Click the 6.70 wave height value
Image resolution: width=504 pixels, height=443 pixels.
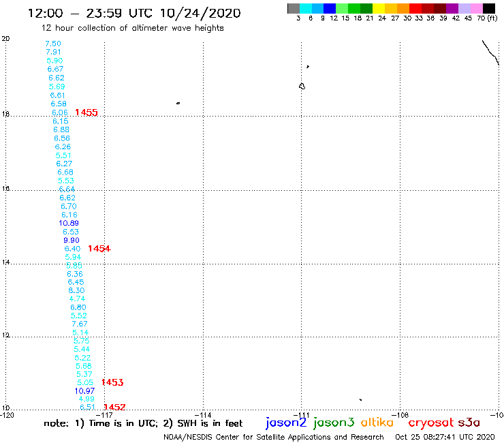coord(69,206)
